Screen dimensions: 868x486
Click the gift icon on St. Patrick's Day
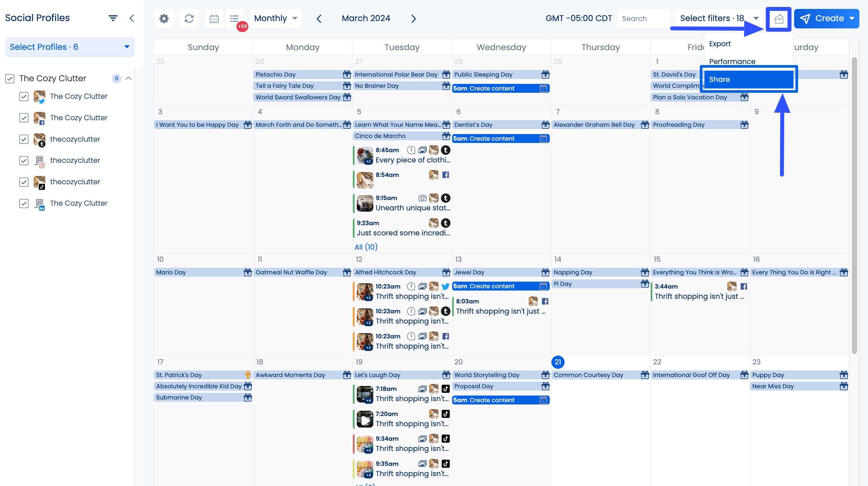248,375
